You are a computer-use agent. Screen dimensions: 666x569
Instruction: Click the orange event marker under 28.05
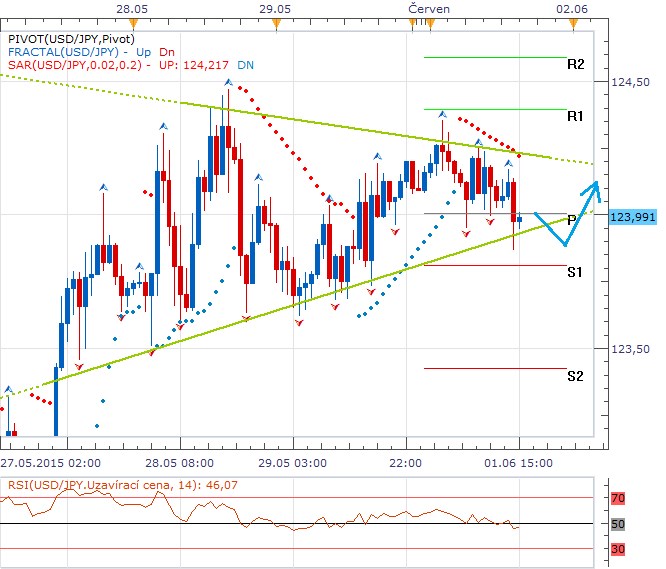133,23
